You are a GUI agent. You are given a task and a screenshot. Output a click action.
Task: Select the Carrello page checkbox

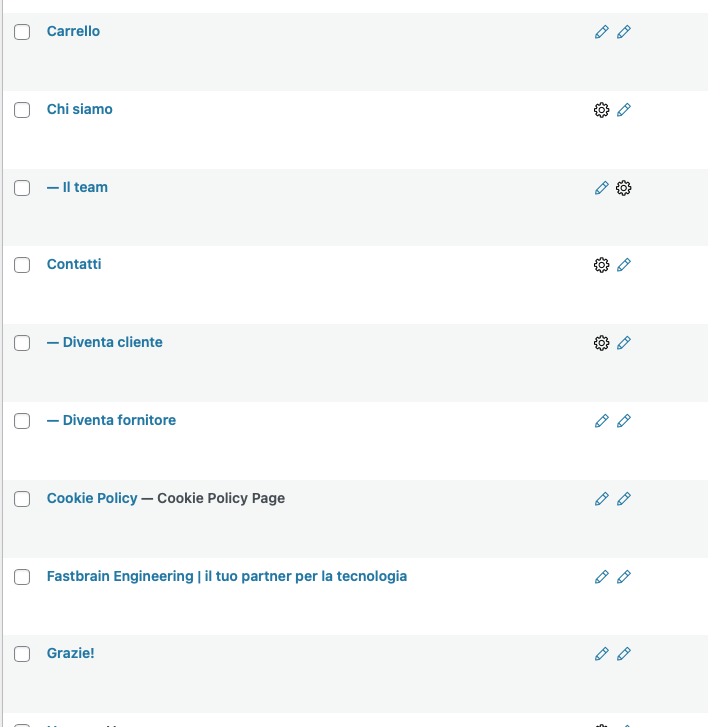(x=22, y=32)
